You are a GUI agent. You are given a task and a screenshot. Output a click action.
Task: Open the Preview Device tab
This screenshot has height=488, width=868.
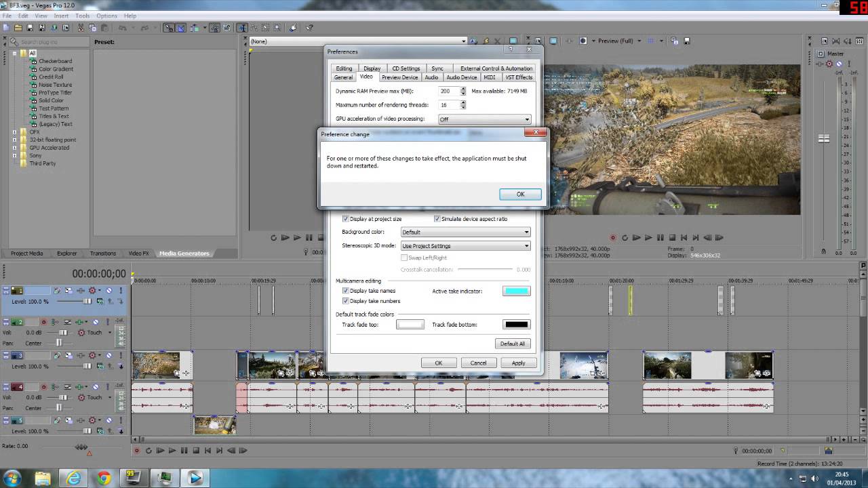pos(399,77)
